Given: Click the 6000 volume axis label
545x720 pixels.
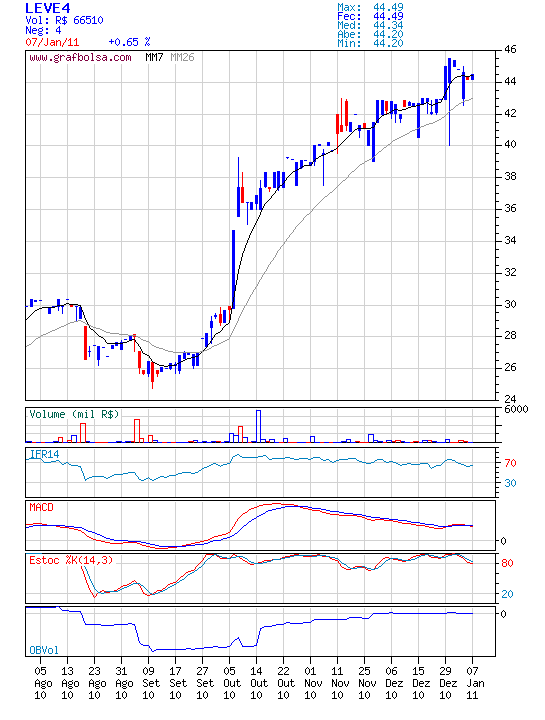Looking at the screenshot, I should pos(516,409).
